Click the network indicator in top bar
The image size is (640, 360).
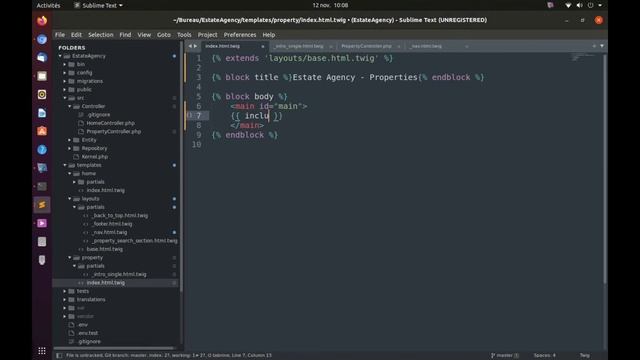tap(568, 5)
